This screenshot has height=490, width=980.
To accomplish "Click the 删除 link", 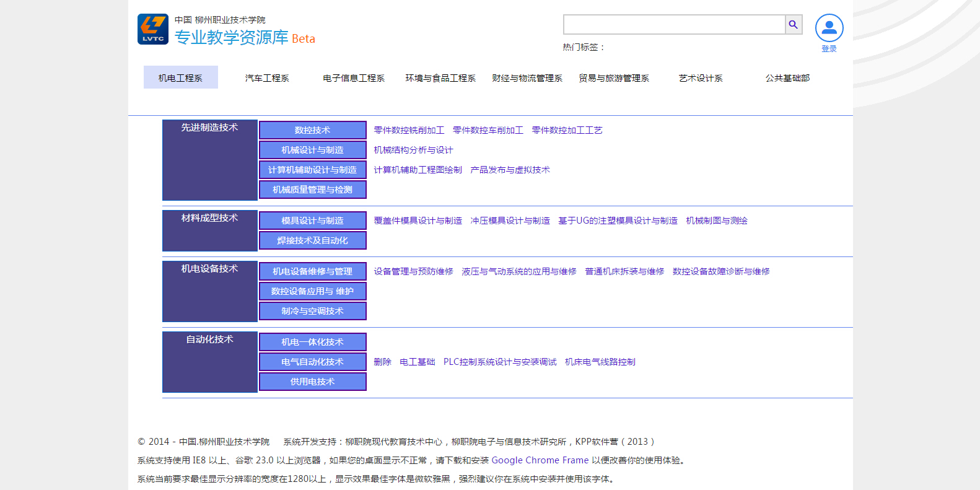I will coord(382,362).
